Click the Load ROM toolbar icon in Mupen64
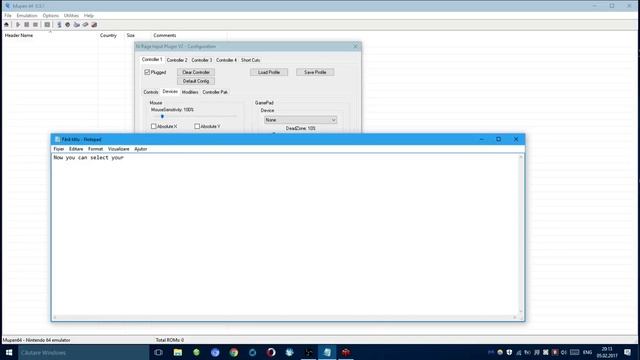Screen dimensions: 640x360 pos(7,24)
